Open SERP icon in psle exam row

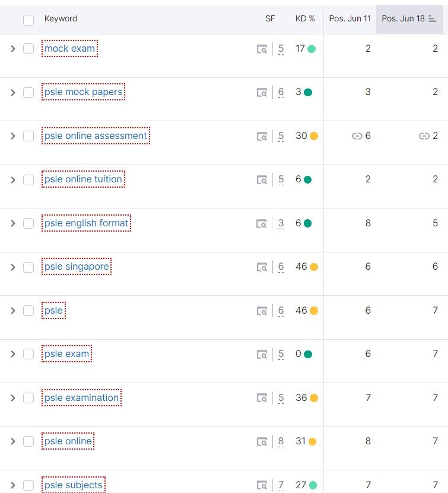(262, 355)
